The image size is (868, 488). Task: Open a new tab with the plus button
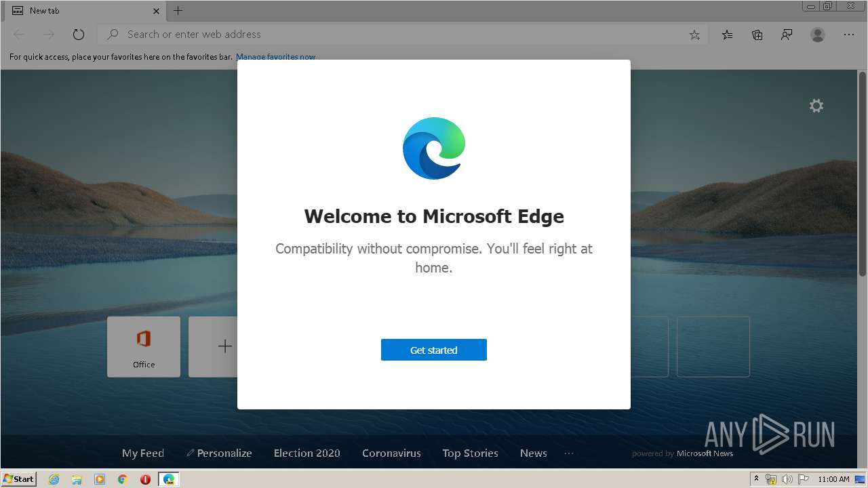click(178, 10)
